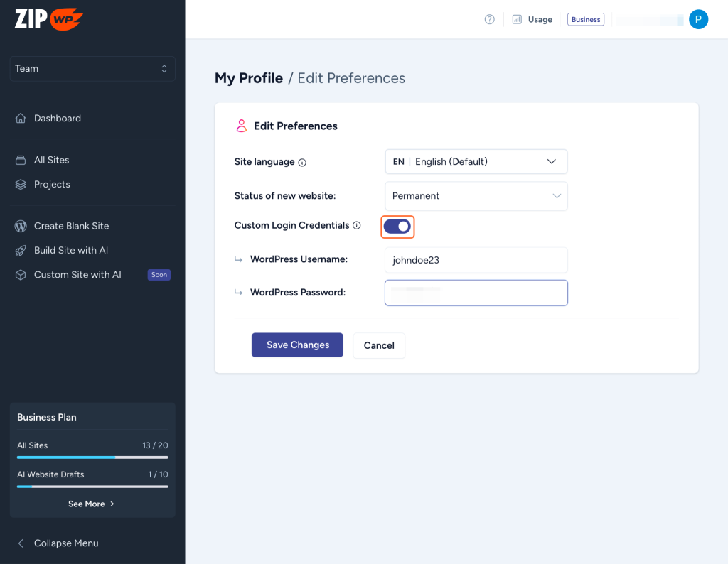728x564 pixels.
Task: Navigate to My Profile breadcrumb
Action: (249, 78)
